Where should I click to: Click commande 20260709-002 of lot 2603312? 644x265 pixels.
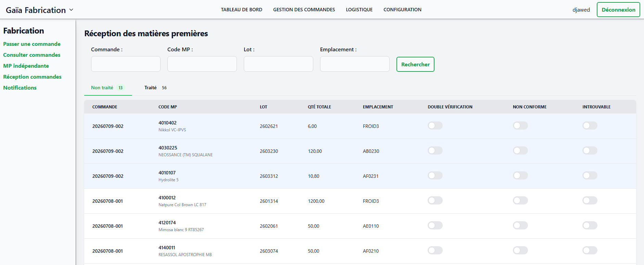coord(108,176)
